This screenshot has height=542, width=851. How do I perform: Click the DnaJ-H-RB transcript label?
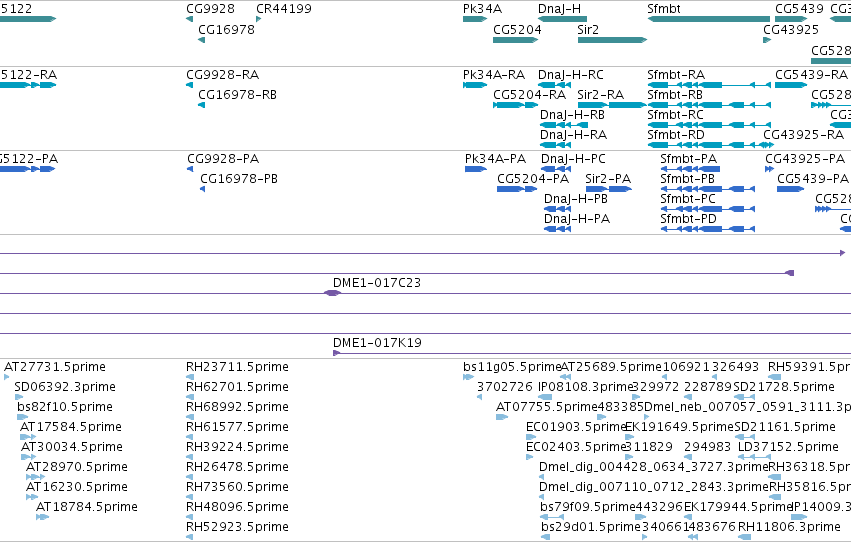click(572, 115)
